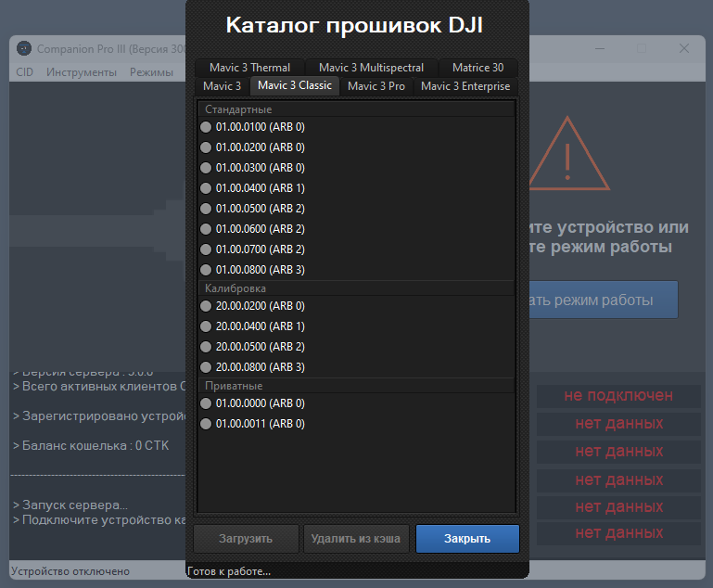
Task: Click the 'Подключите устройство' log line
Action: (99, 519)
